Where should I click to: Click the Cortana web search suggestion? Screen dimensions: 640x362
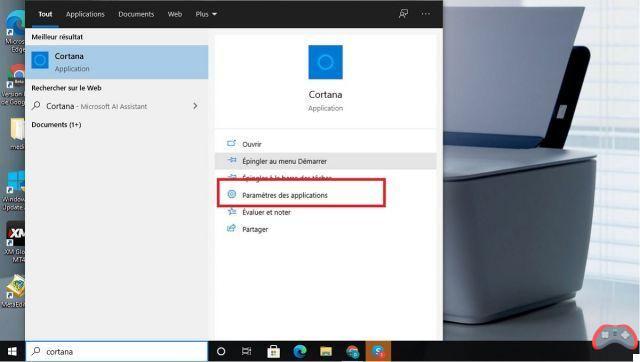pos(117,106)
